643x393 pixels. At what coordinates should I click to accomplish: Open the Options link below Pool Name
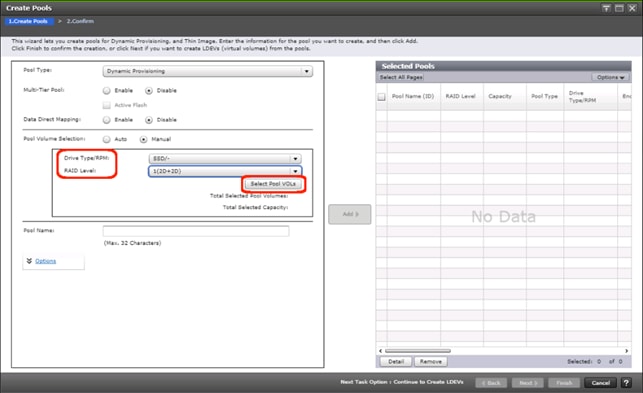click(x=46, y=261)
